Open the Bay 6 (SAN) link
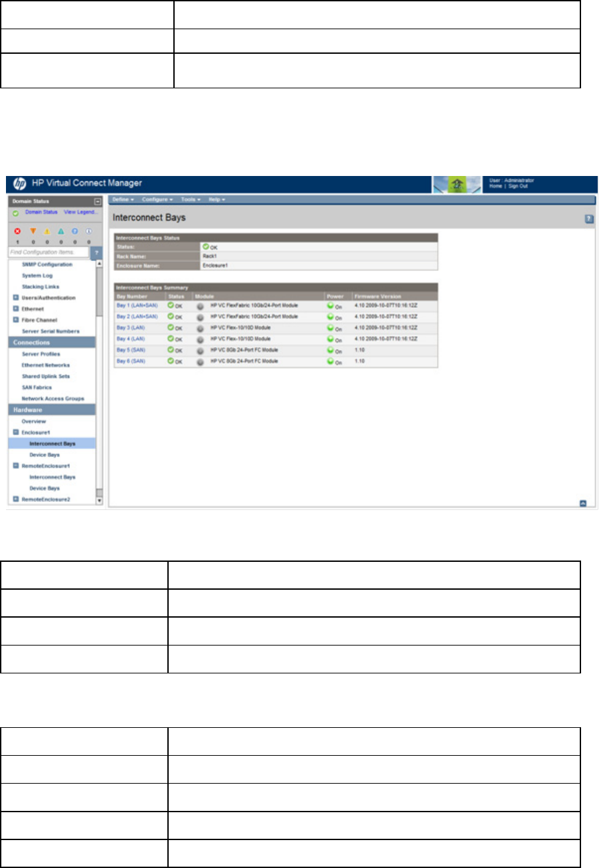 131,361
